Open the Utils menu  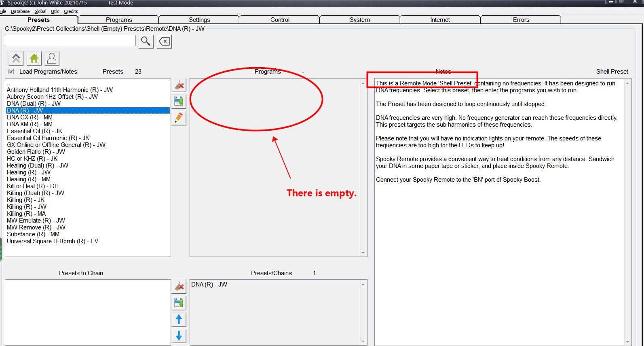(x=55, y=11)
